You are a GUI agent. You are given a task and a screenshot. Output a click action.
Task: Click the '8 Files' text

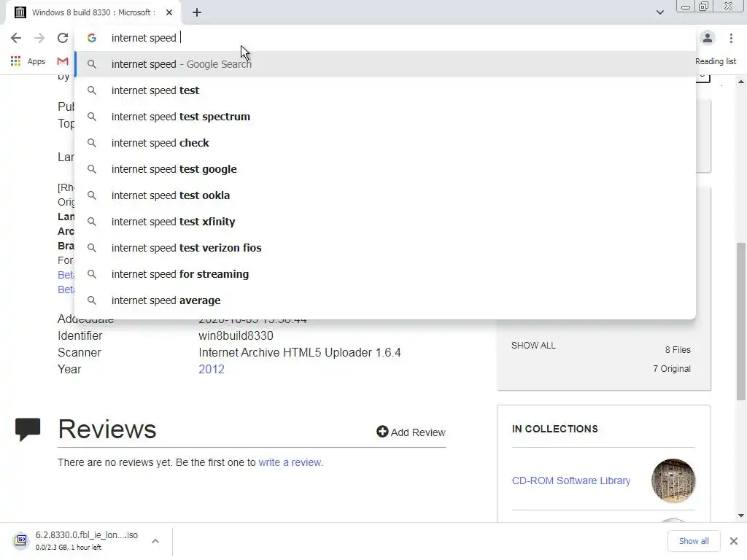pos(678,349)
